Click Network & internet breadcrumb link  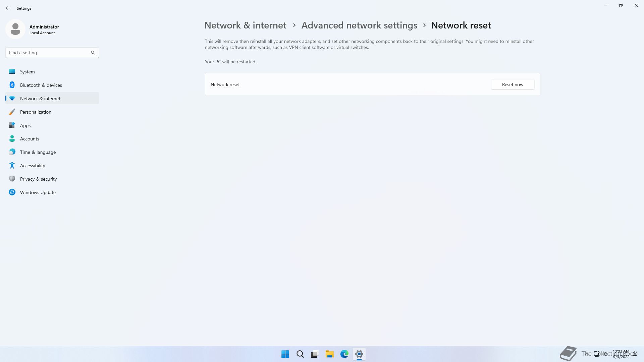pyautogui.click(x=245, y=25)
